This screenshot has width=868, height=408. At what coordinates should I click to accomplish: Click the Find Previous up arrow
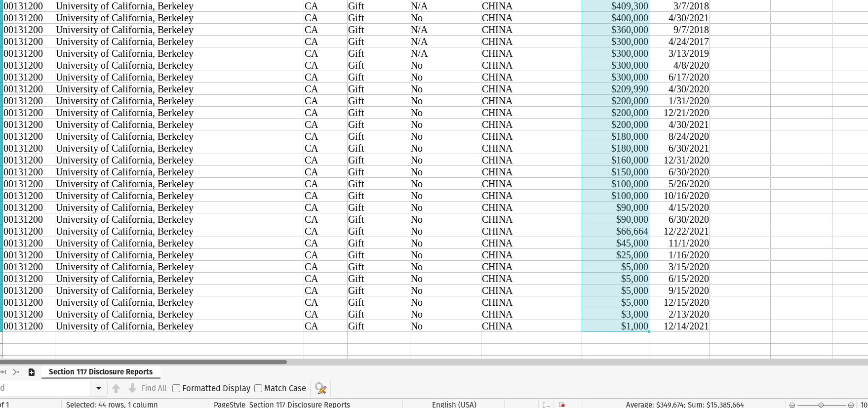pos(116,388)
